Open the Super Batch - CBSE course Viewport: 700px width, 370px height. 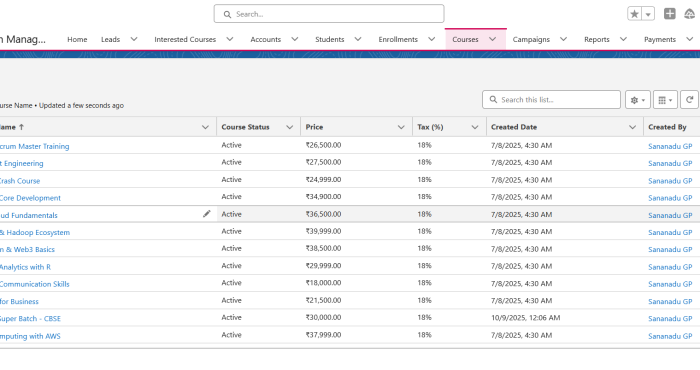(x=30, y=319)
